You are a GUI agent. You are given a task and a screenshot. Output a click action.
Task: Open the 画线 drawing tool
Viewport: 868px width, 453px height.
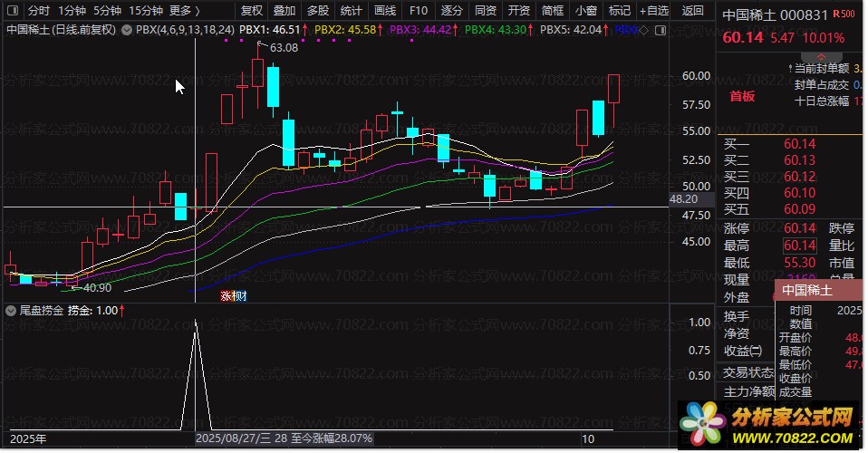pos(385,11)
